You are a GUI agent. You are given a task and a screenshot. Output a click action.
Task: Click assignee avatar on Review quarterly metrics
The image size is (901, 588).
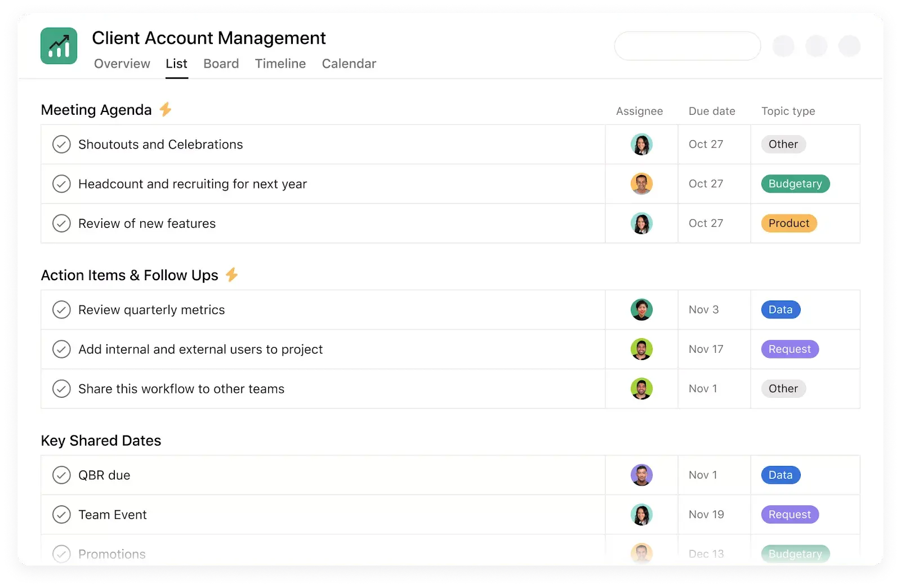click(x=641, y=309)
